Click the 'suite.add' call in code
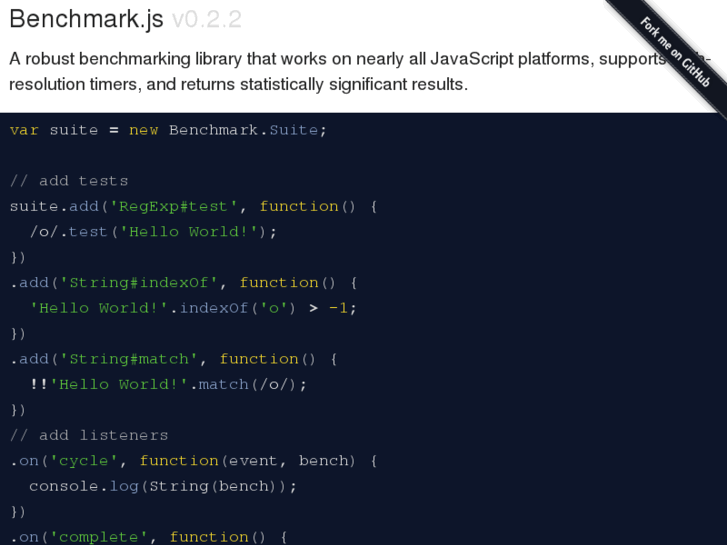 pos(54,206)
